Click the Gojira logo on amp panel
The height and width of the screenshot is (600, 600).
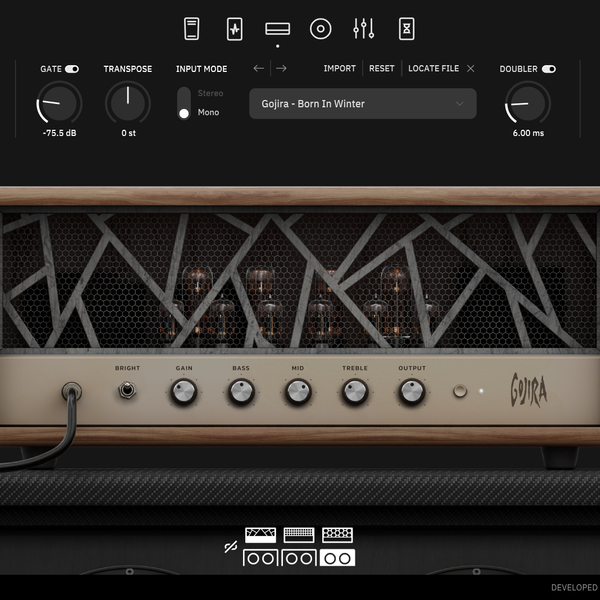pyautogui.click(x=529, y=390)
